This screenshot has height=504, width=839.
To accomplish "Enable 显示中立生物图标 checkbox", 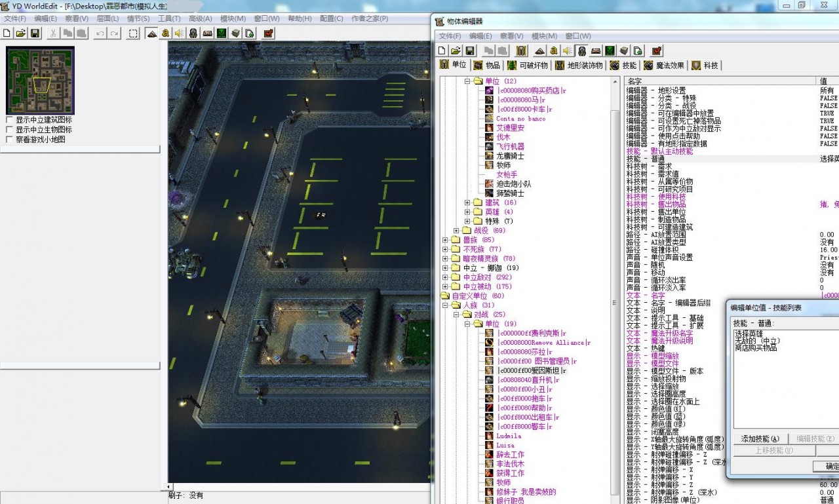I will click(x=9, y=130).
